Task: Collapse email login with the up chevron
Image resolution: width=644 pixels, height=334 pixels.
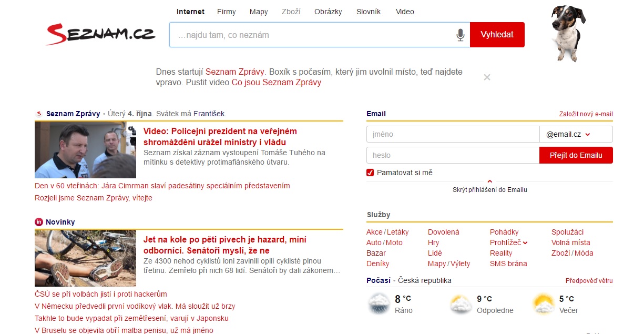Action: point(489,181)
